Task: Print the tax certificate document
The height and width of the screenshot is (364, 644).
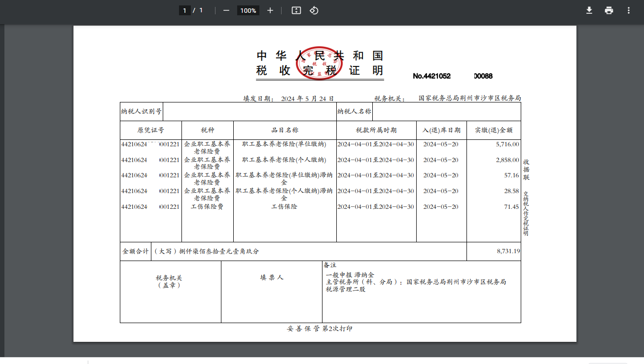Action: 609,10
